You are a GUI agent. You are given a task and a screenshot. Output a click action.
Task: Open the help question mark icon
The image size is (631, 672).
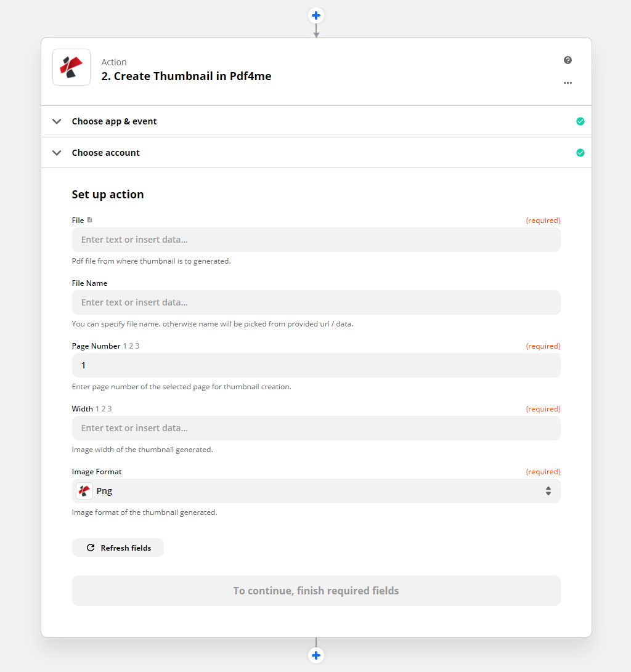click(568, 60)
